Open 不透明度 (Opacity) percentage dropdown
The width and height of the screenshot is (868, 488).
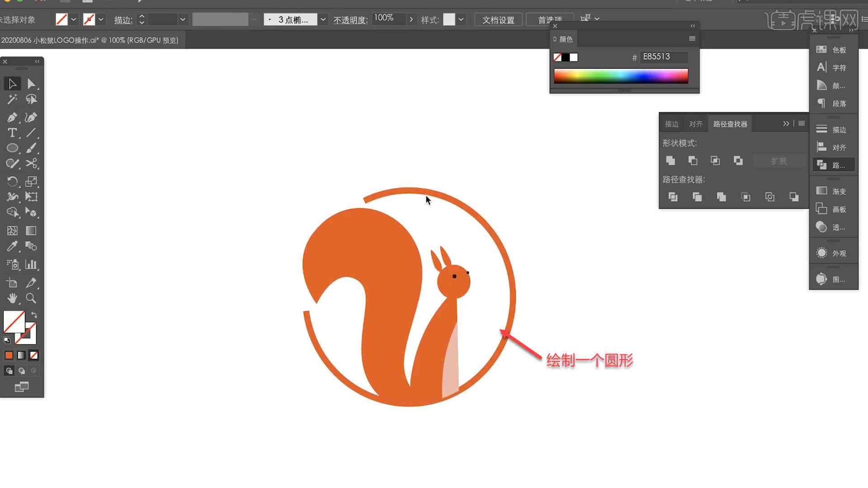coord(411,20)
